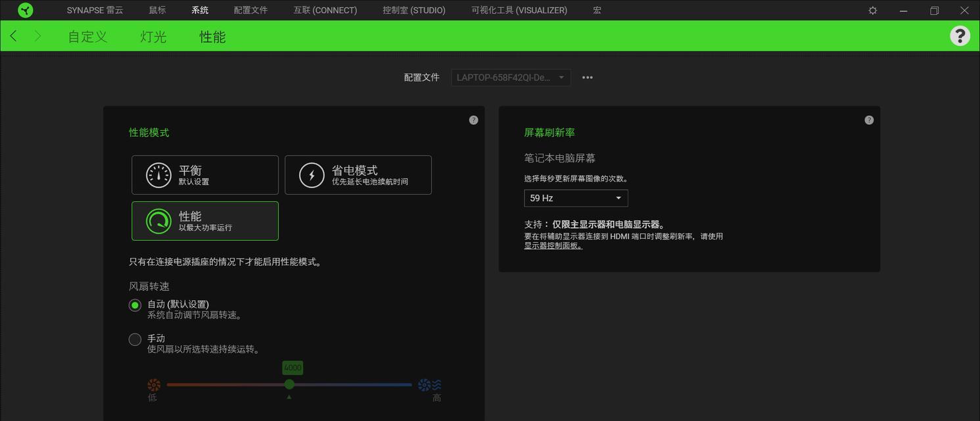This screenshot has width=980, height=421.
Task: Click the high fan speed icon
Action: point(430,385)
